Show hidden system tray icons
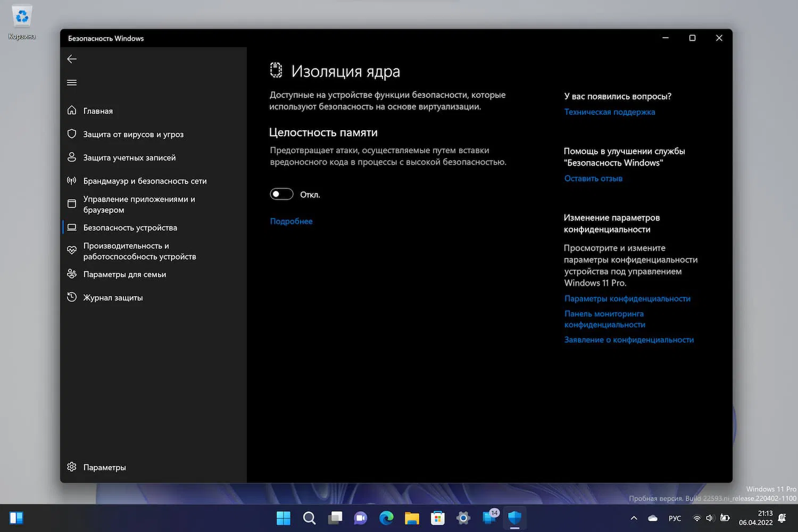Image resolution: width=798 pixels, height=532 pixels. coord(634,518)
